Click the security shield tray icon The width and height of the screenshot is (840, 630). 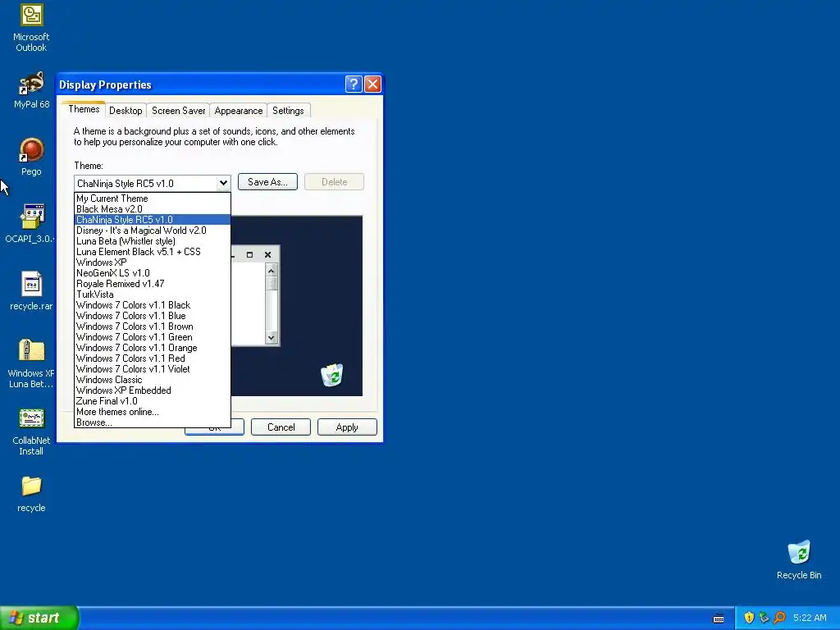[749, 618]
